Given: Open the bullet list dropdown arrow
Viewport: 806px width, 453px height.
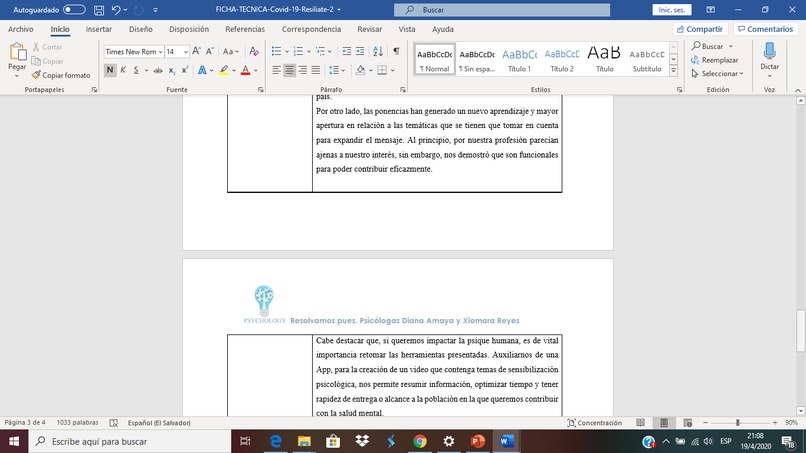Looking at the screenshot, I should tap(287, 51).
